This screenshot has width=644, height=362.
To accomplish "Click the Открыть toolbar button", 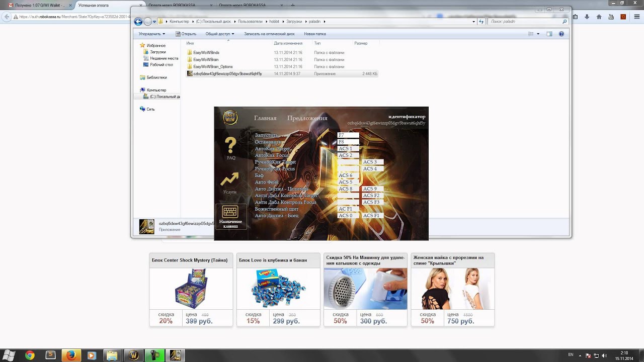I will click(x=186, y=34).
